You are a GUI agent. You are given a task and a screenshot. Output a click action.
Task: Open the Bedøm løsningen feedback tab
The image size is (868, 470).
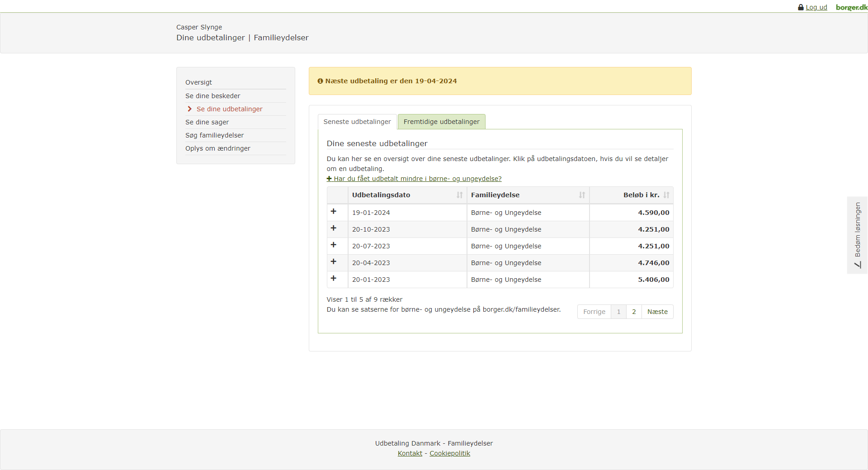(857, 235)
